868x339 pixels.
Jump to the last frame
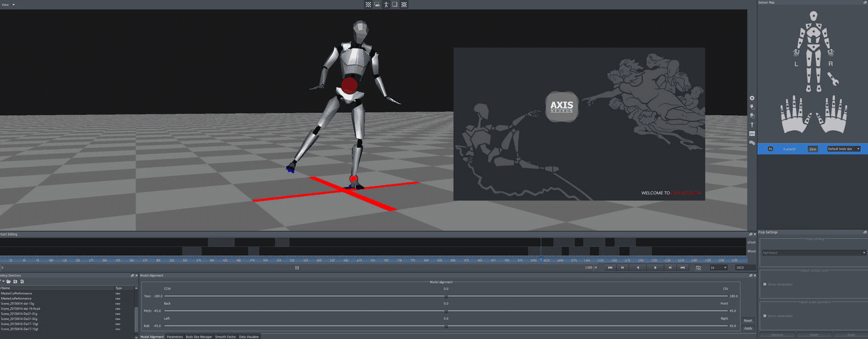pyautogui.click(x=683, y=268)
